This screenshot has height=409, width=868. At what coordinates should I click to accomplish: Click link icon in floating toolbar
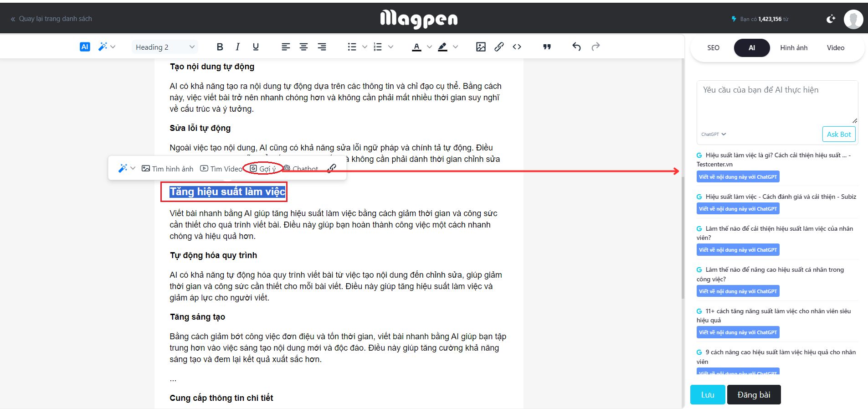[332, 168]
